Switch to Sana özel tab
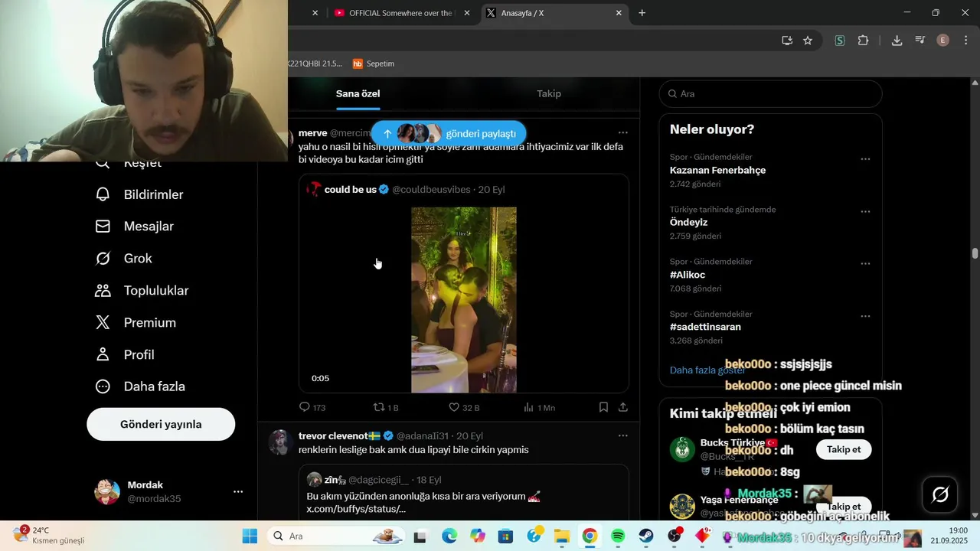Viewport: 980px width, 551px height. point(358,93)
